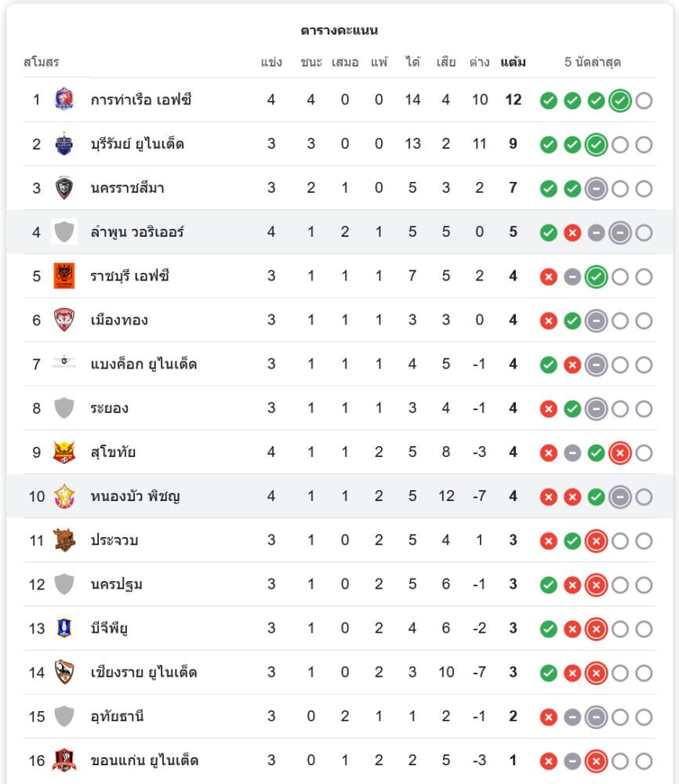Click the Sukhothai club logo

(64, 452)
